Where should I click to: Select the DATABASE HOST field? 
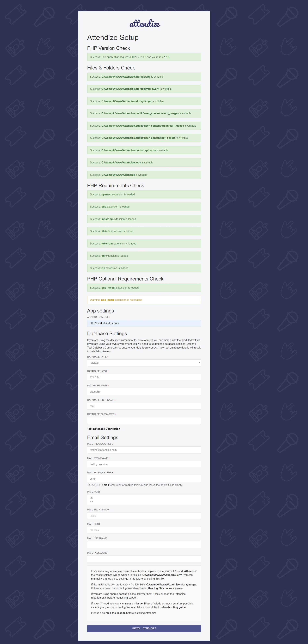[x=144, y=377]
